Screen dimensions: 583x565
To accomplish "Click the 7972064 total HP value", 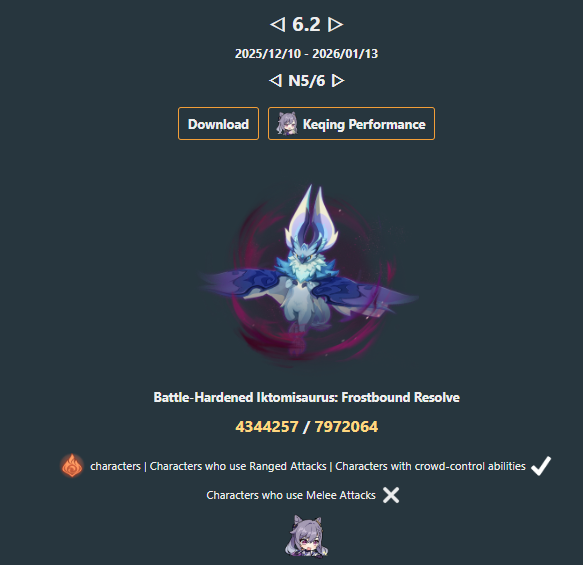I will point(346,427).
